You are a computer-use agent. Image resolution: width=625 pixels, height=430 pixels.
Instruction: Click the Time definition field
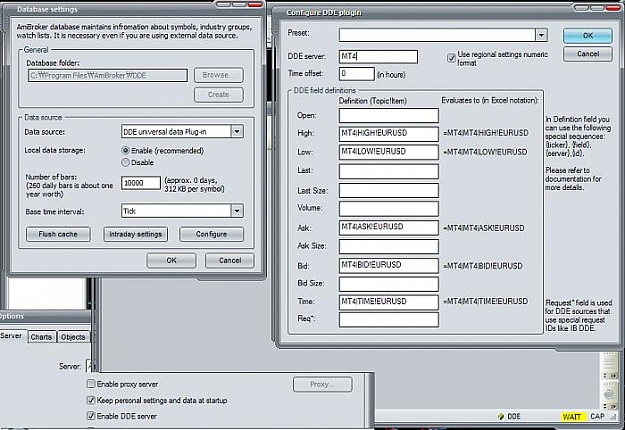[x=389, y=302]
